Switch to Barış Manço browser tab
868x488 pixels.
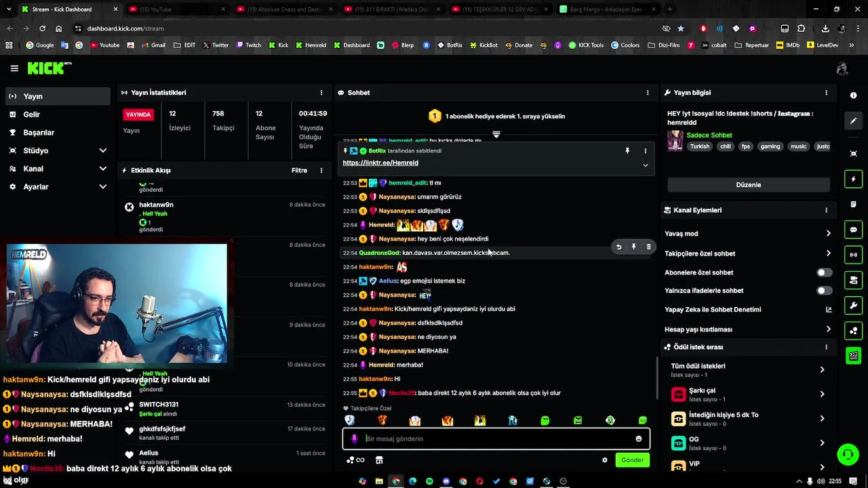coord(606,9)
